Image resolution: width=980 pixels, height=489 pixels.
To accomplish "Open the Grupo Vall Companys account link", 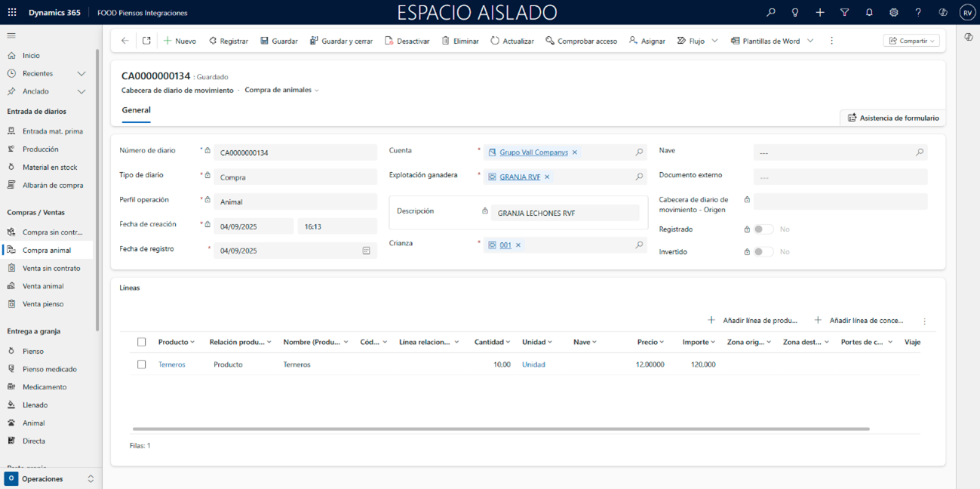I will (533, 152).
